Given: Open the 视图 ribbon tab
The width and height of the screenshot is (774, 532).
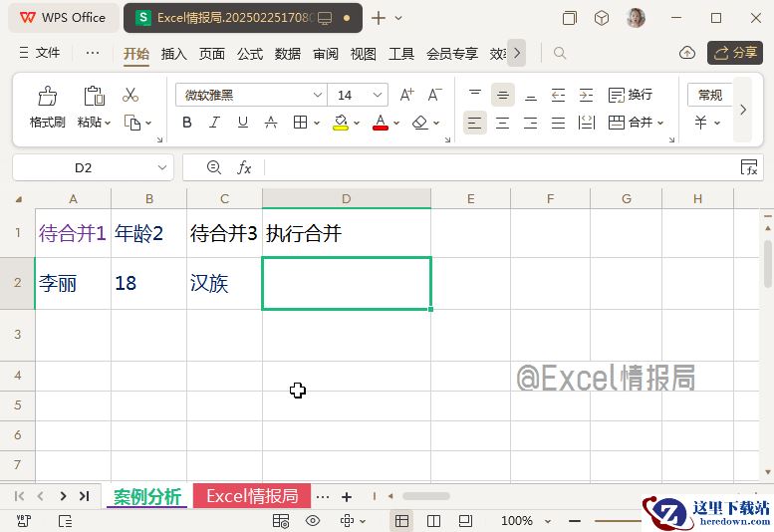Looking at the screenshot, I should [x=364, y=53].
